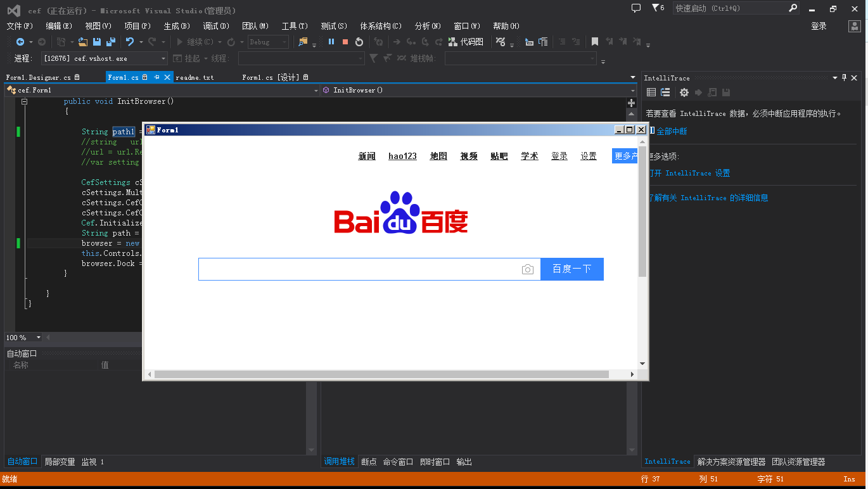Switch to the Form1.cs [设计] tab
This screenshot has width=868, height=489.
pos(271,77)
